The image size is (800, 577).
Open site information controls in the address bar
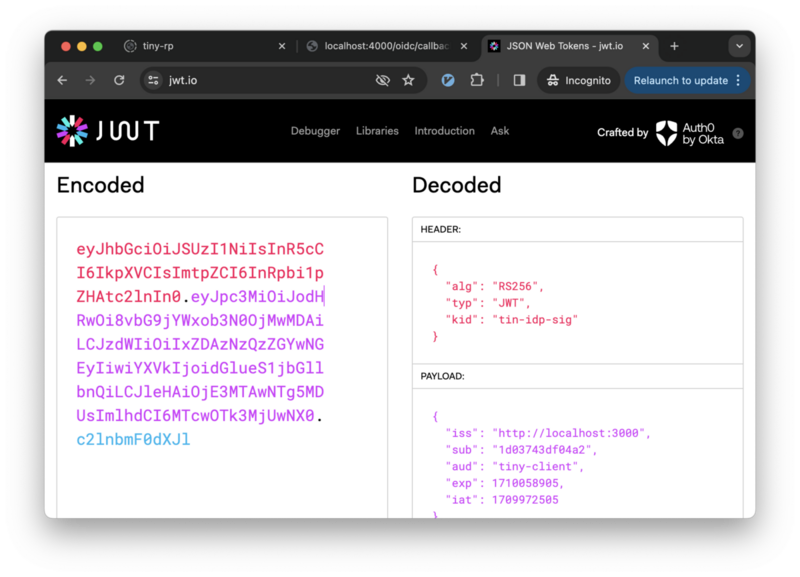pos(155,80)
